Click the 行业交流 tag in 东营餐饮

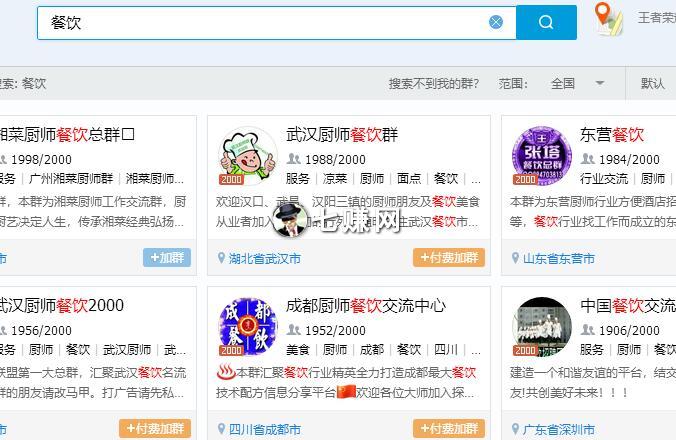click(604, 178)
